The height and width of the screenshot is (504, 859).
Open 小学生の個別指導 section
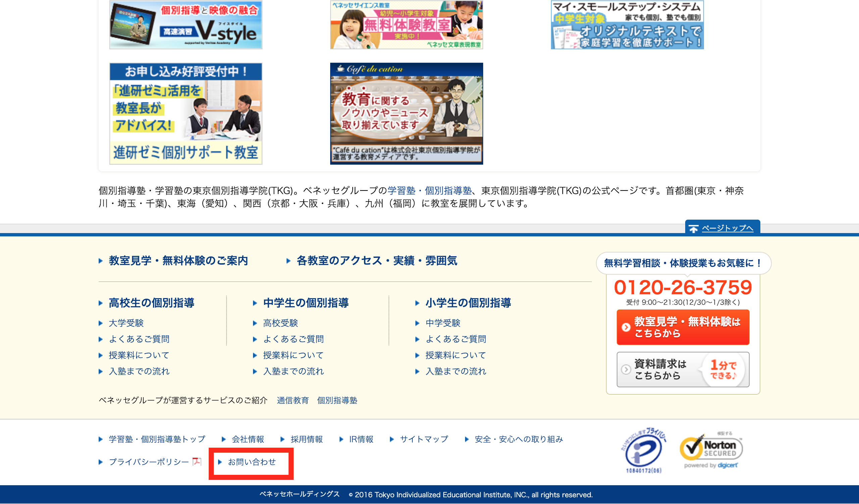[x=468, y=302]
